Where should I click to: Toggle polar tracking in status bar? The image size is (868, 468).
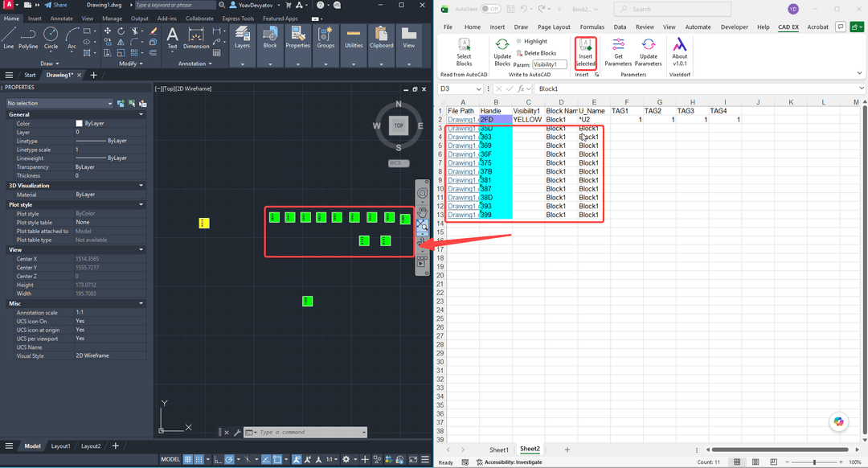[229, 459]
